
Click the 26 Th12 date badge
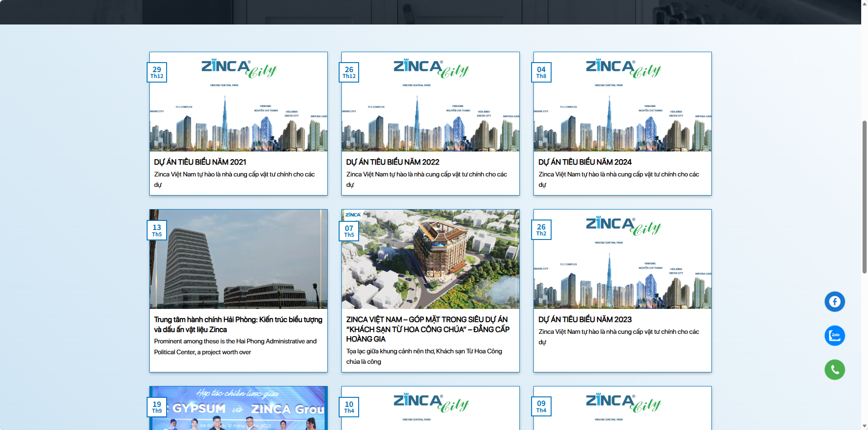349,73
